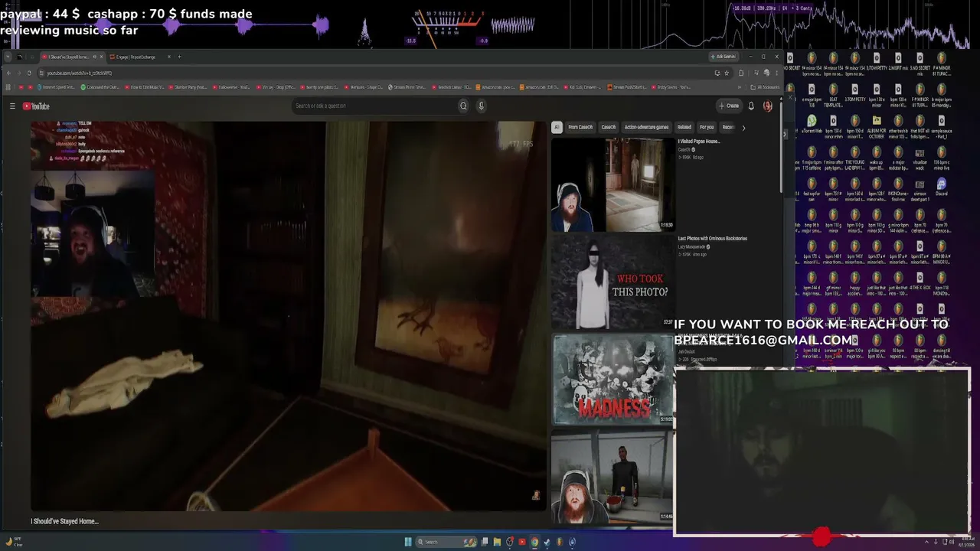980x551 pixels.
Task: Open the weather widget on the taskbar
Action: pyautogui.click(x=14, y=542)
